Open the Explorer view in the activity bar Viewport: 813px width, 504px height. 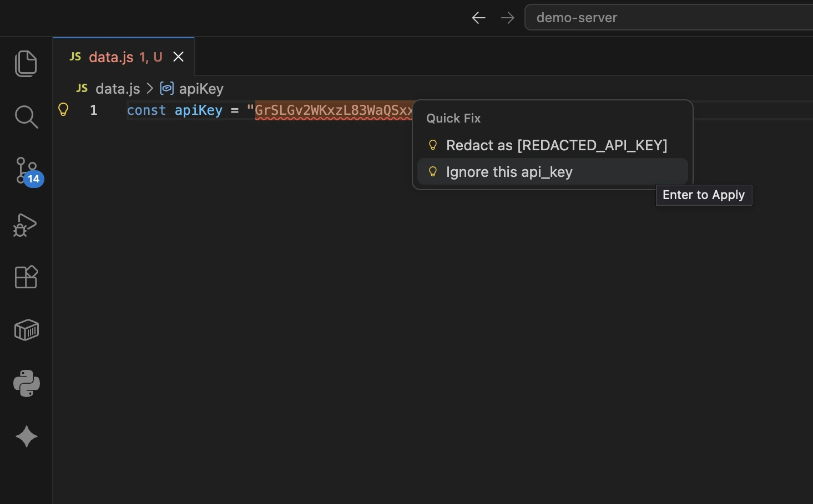(26, 64)
